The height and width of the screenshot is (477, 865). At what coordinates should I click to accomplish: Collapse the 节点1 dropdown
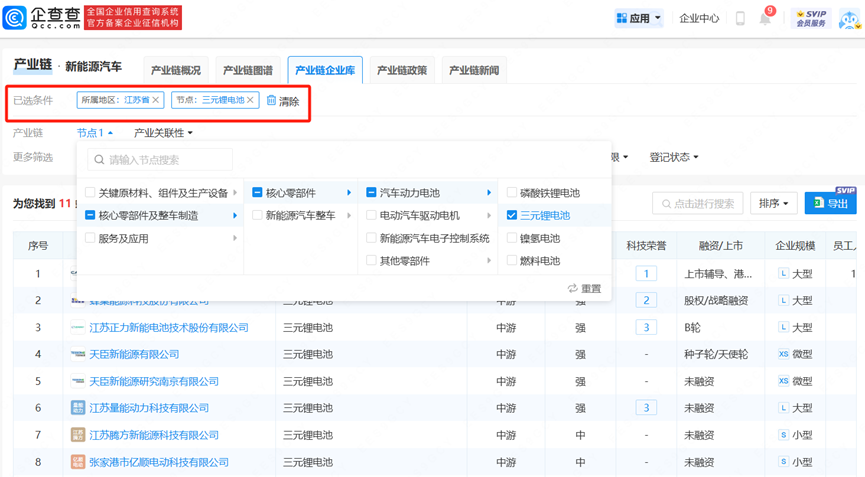(94, 133)
